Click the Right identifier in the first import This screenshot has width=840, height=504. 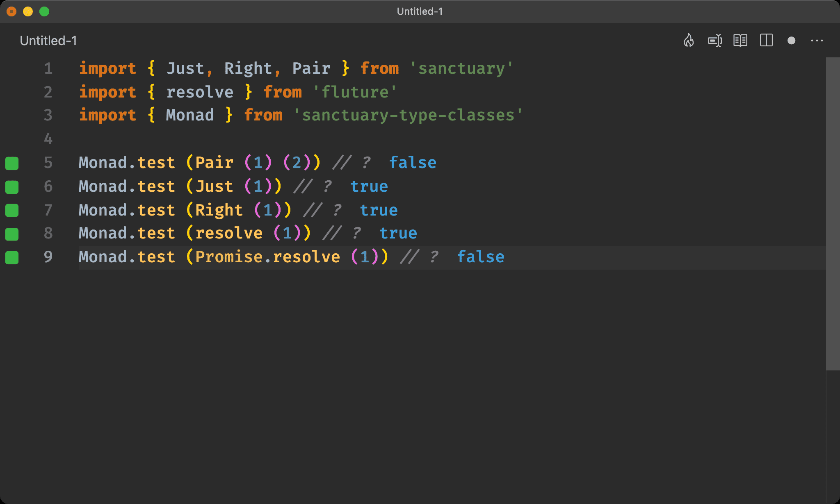click(x=248, y=68)
